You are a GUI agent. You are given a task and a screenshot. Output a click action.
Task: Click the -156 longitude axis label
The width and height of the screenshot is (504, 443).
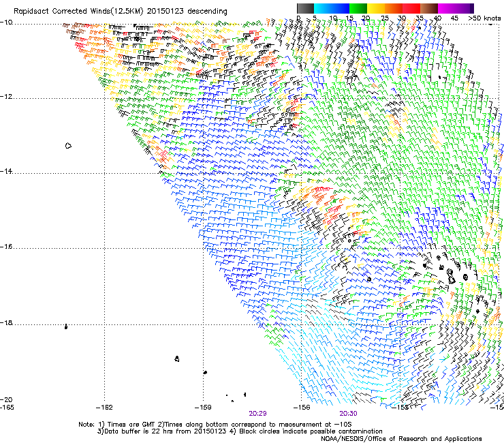302,408
